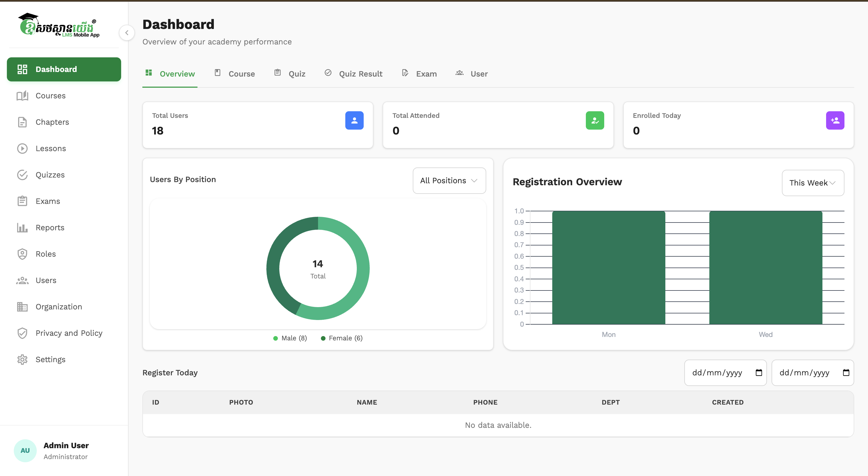Open Settings via the gear icon
Viewport: 868px width, 476px height.
click(22, 360)
